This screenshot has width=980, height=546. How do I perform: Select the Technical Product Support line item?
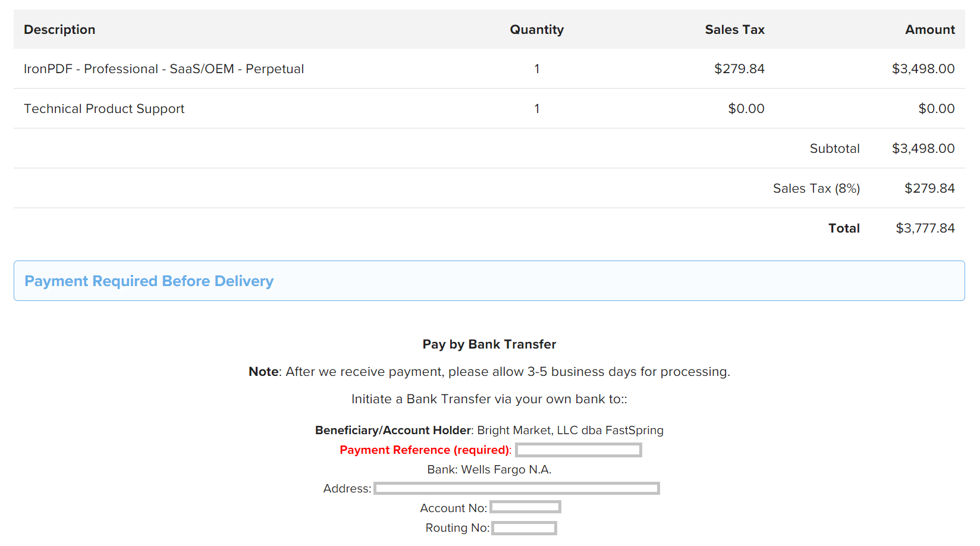pos(104,109)
